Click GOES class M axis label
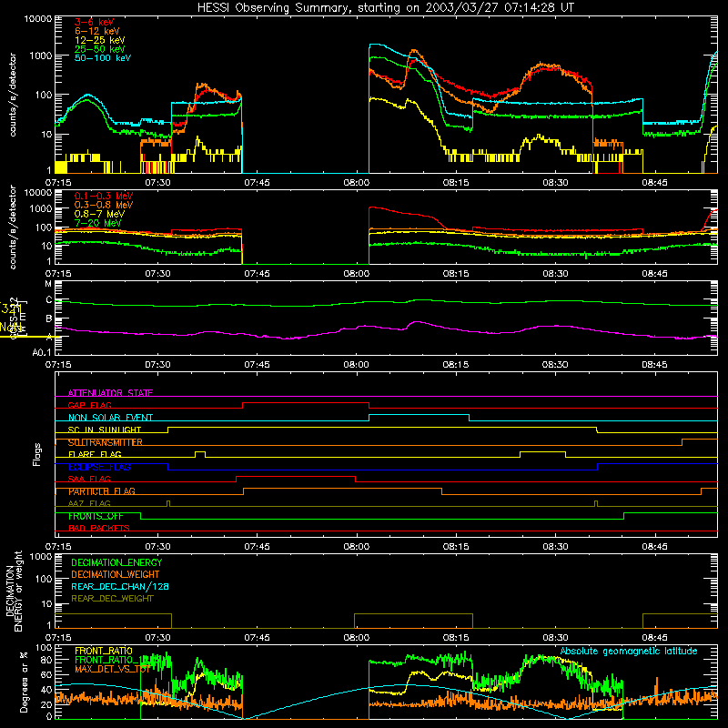 [48, 284]
